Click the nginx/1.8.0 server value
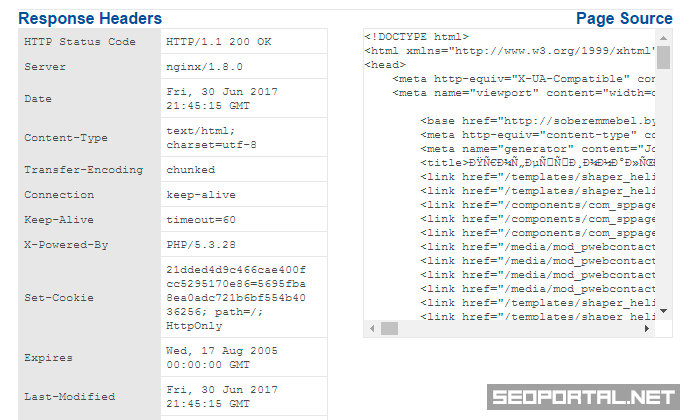The image size is (690, 420). pyautogui.click(x=204, y=67)
